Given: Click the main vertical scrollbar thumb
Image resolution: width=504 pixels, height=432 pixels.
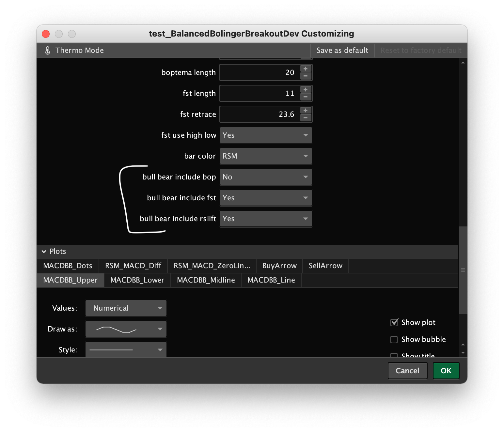Looking at the screenshot, I should [x=463, y=270].
